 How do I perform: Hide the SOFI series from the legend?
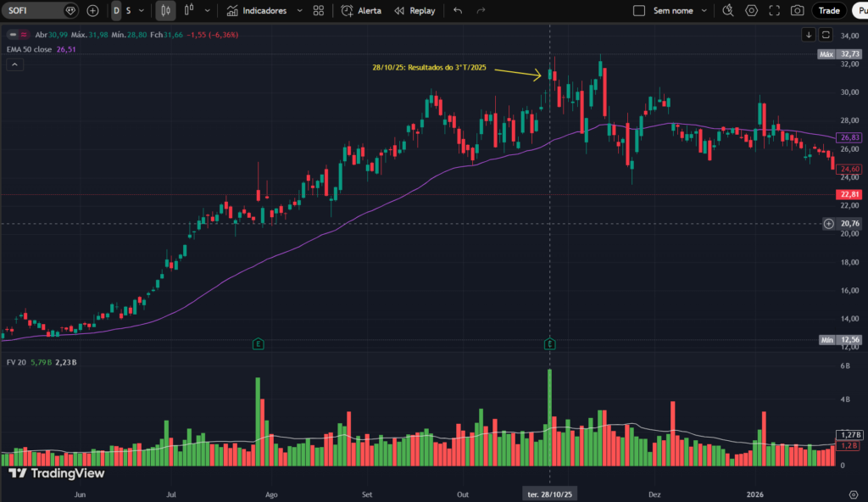coord(13,36)
